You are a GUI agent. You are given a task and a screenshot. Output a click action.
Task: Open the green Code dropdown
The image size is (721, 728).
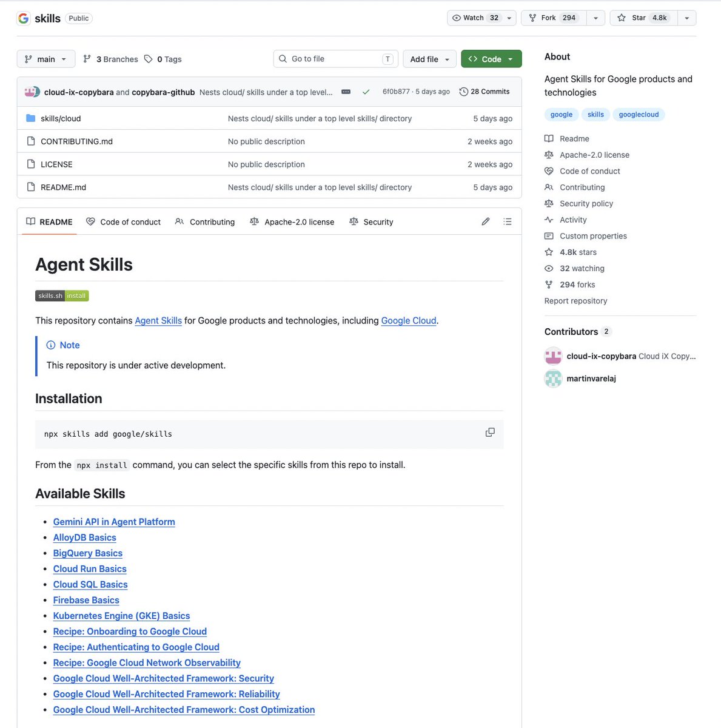(x=491, y=59)
